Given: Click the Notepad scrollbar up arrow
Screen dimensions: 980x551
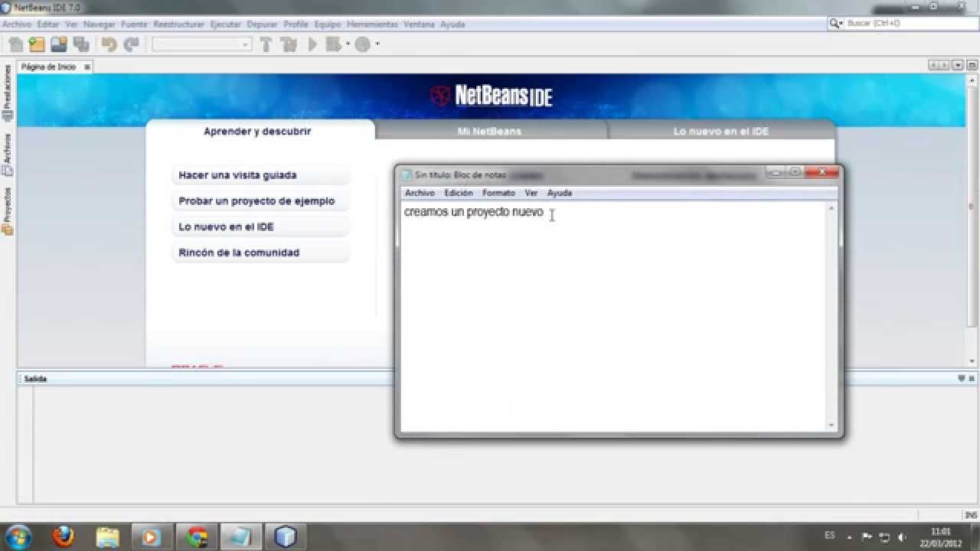Looking at the screenshot, I should 831,208.
